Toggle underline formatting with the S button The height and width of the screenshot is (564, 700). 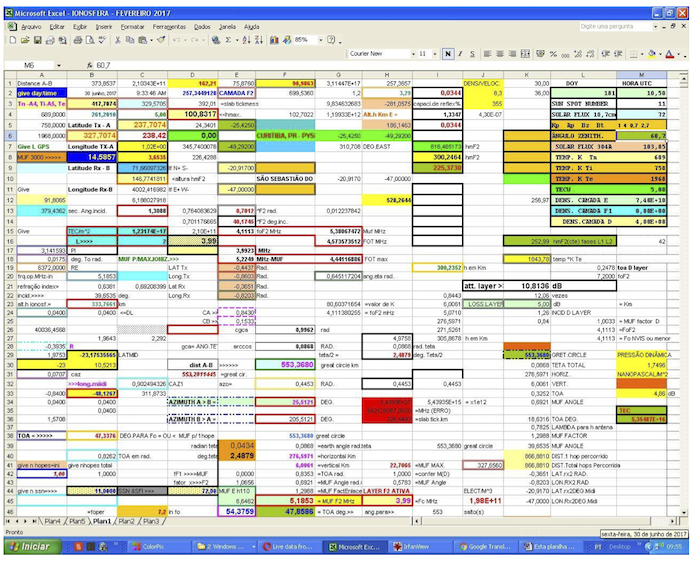click(x=474, y=53)
